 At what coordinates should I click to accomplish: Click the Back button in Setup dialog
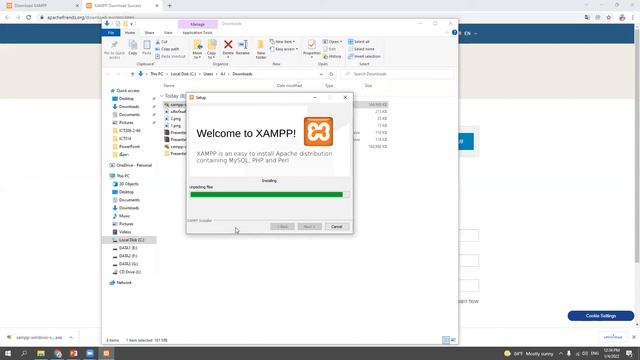pyautogui.click(x=282, y=227)
